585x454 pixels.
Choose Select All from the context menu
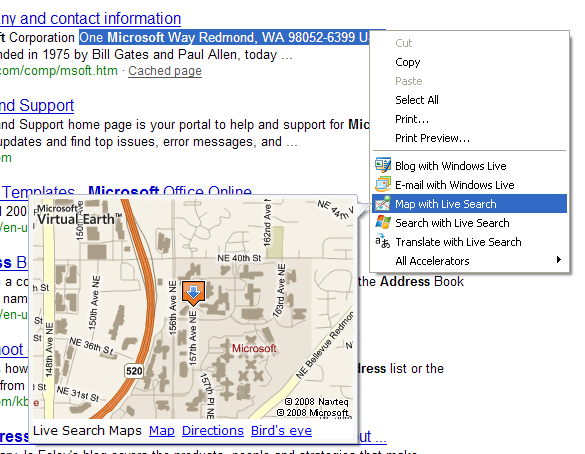tap(417, 100)
